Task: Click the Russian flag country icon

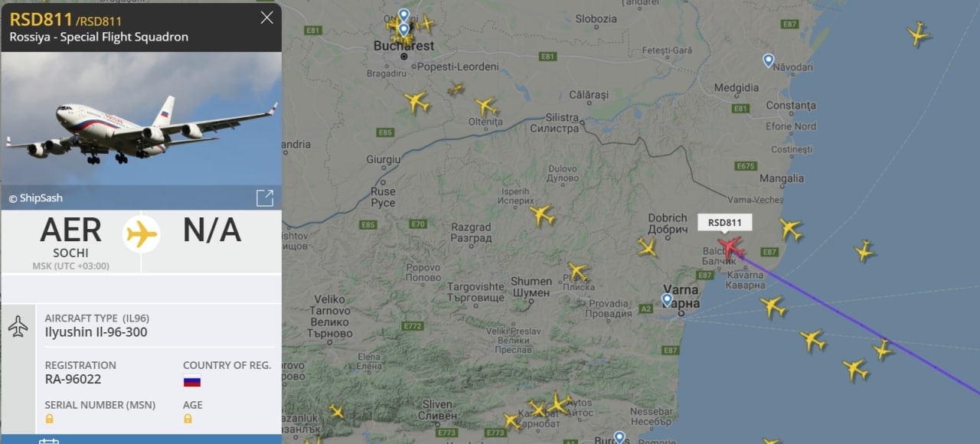Action: point(191,381)
